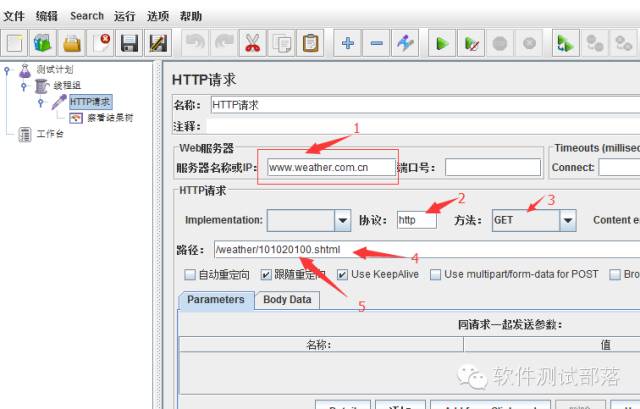
Task: Toggle 自动重定向 checkbox
Action: pyautogui.click(x=190, y=275)
